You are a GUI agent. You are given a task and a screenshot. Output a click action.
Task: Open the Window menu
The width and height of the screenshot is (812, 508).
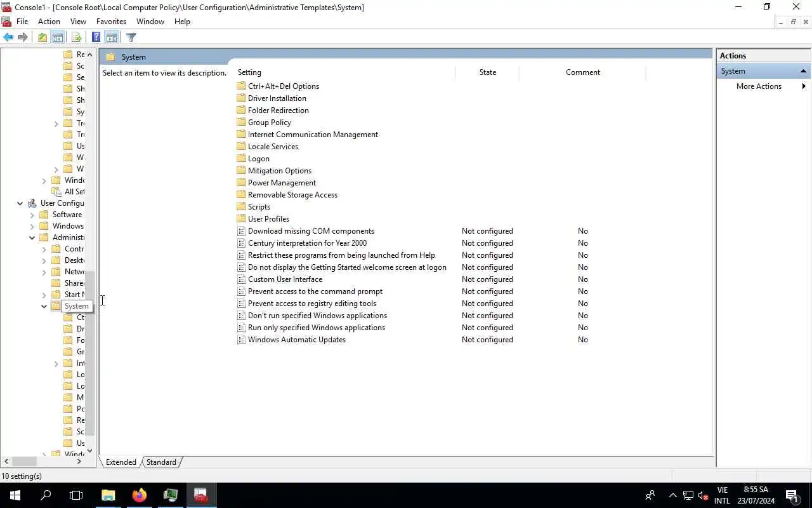(150, 22)
